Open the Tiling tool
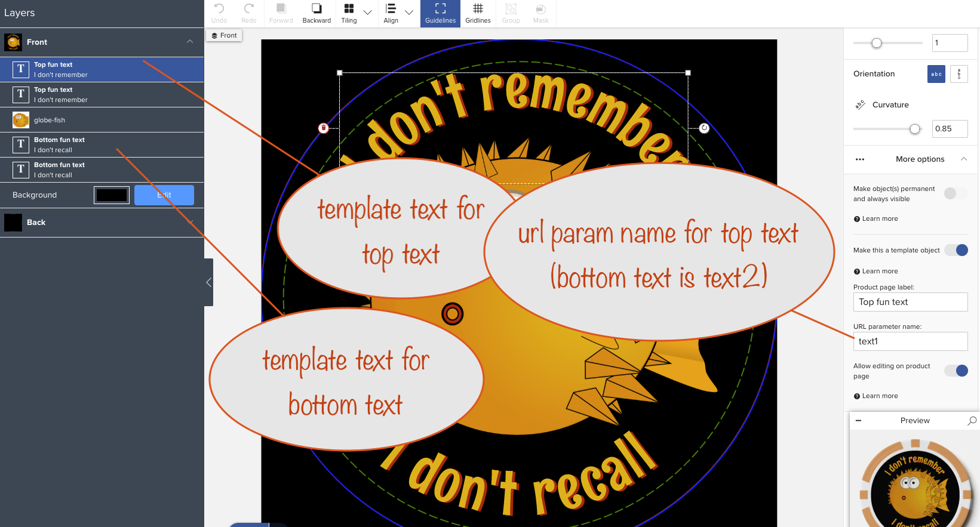Viewport: 980px width, 527px height. pos(349,13)
